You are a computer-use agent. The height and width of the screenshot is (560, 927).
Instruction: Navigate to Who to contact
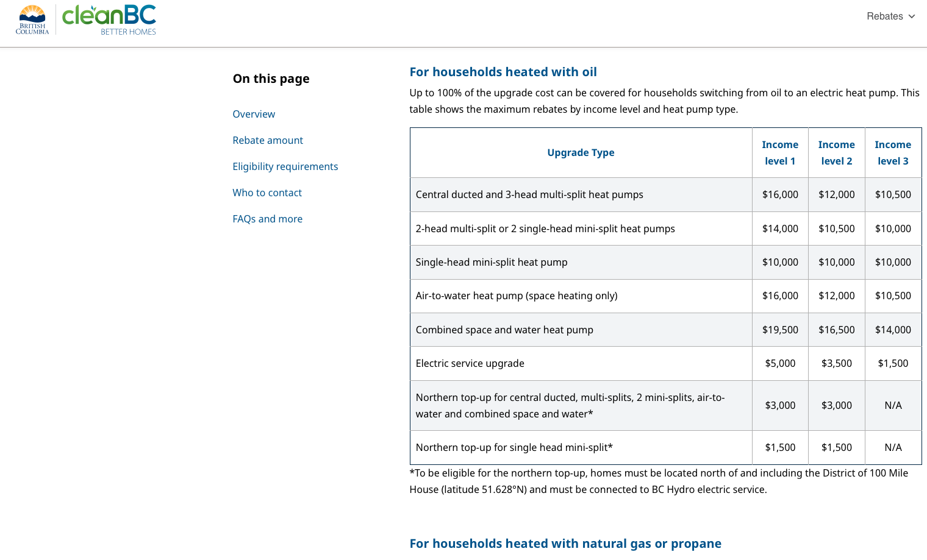click(x=267, y=193)
